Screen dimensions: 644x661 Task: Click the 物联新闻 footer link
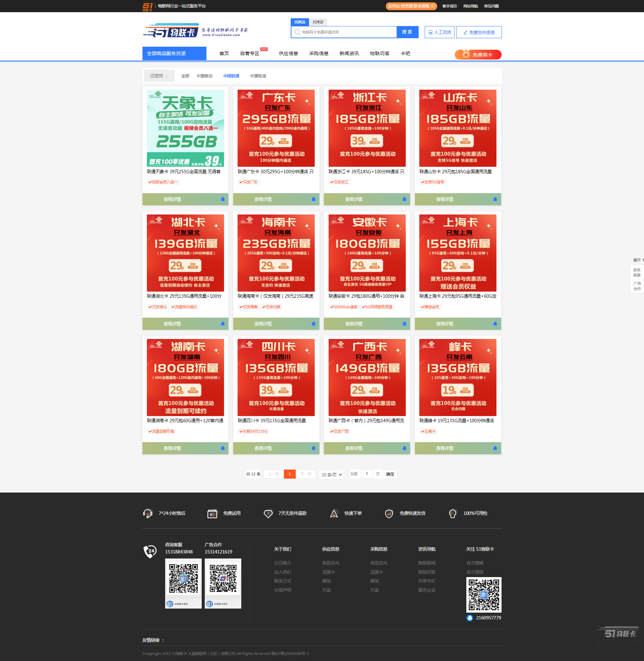point(427,563)
